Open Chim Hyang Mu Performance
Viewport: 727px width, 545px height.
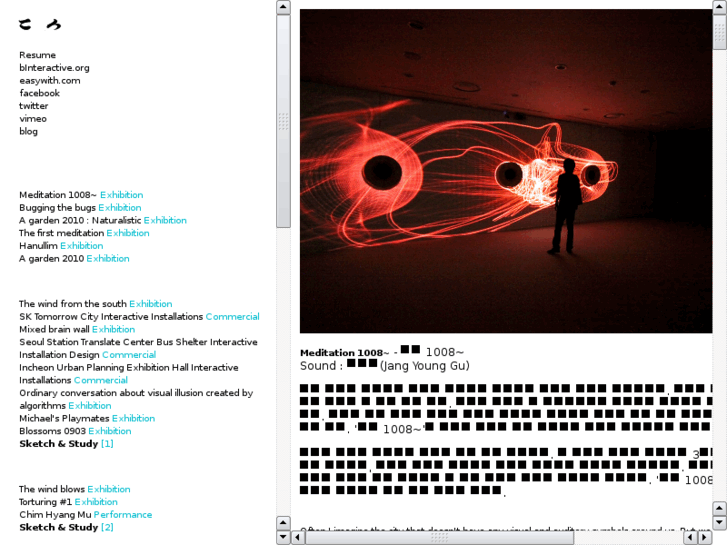(x=86, y=514)
